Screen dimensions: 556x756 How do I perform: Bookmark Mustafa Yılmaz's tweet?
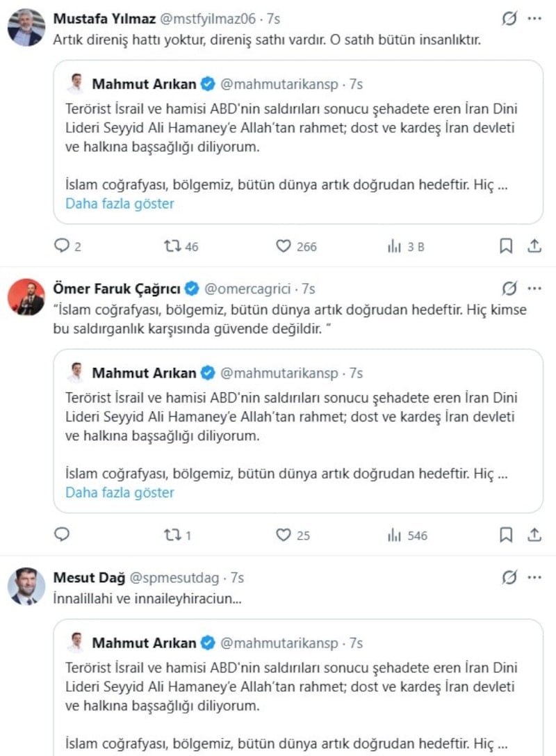pos(507,246)
